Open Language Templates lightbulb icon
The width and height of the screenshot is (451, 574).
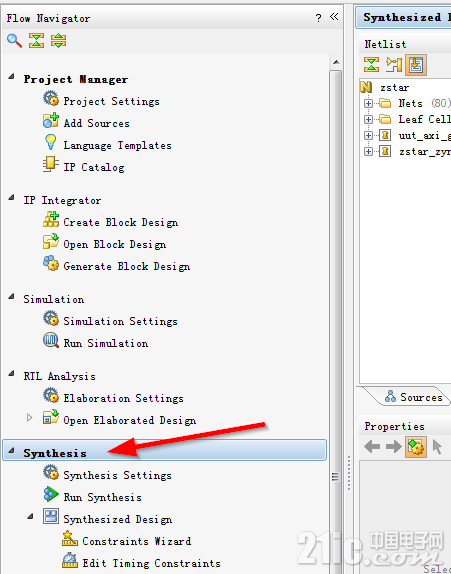[x=51, y=142]
